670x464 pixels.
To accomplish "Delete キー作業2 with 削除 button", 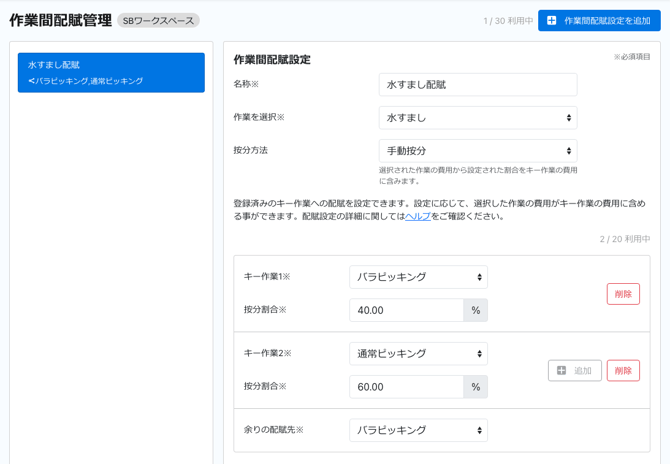I will [x=623, y=371].
